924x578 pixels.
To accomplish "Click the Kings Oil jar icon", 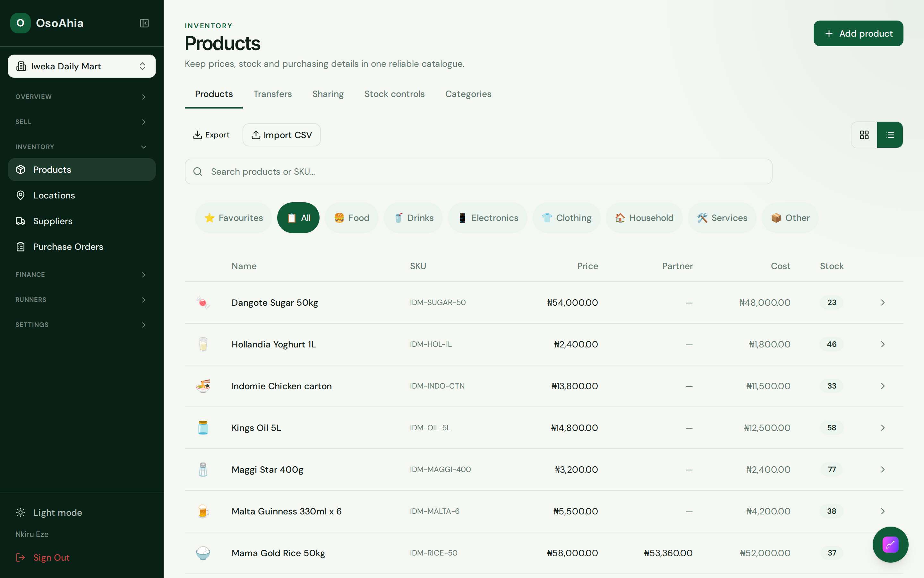I will point(203,427).
